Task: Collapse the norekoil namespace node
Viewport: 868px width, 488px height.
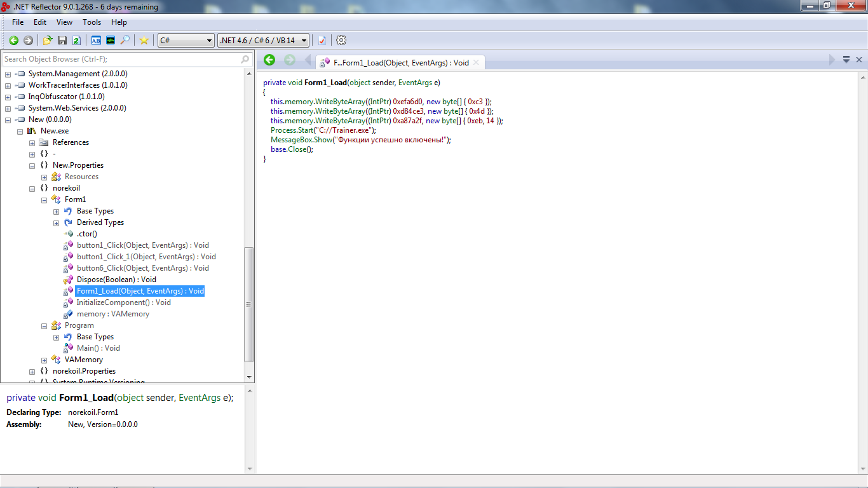Action: tap(32, 188)
